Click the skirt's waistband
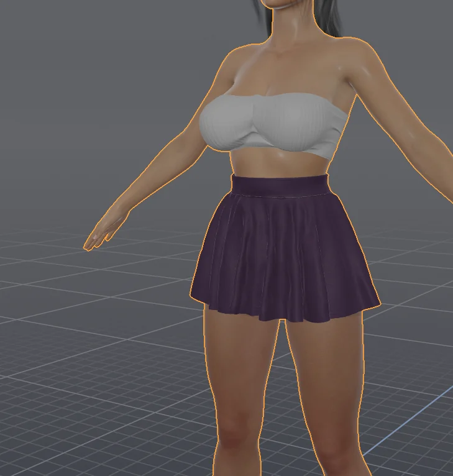453x476 pixels. [280, 186]
